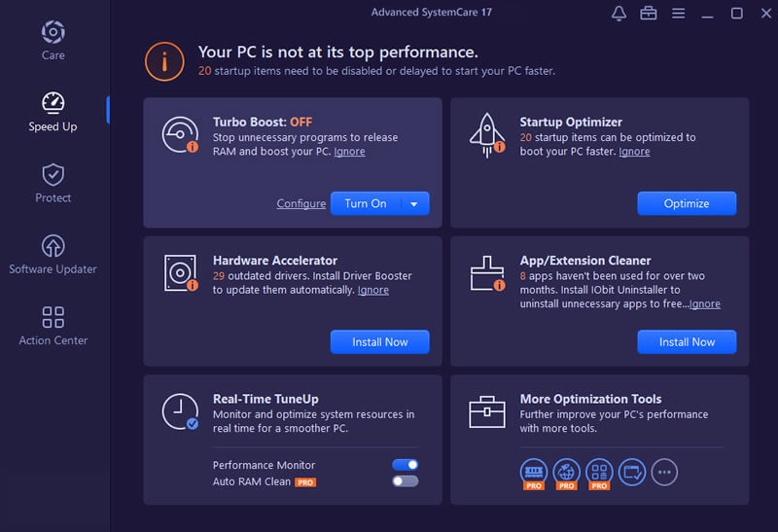
Task: Click the Advanced SystemCare 17 window title
Action: tap(432, 12)
